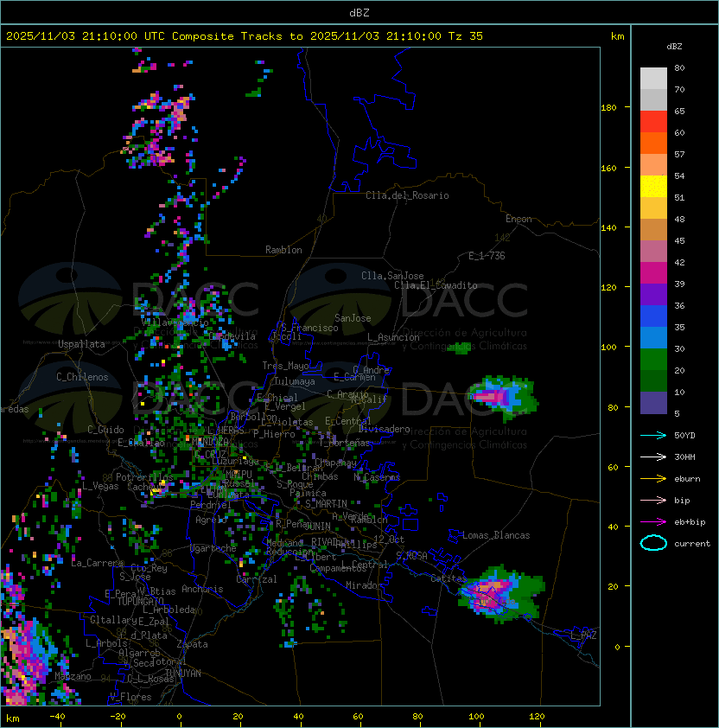Click the 'Tres_Mayo' map label
This screenshot has width=719, height=728.
tap(285, 366)
